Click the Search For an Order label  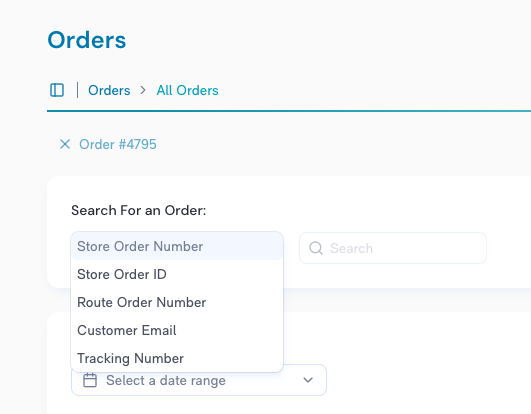139,211
